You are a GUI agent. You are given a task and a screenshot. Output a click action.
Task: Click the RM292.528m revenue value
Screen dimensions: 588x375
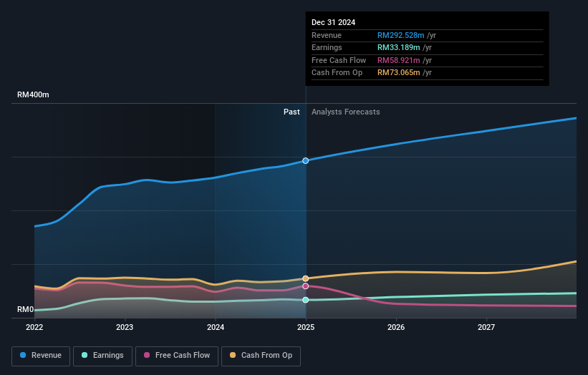point(401,35)
